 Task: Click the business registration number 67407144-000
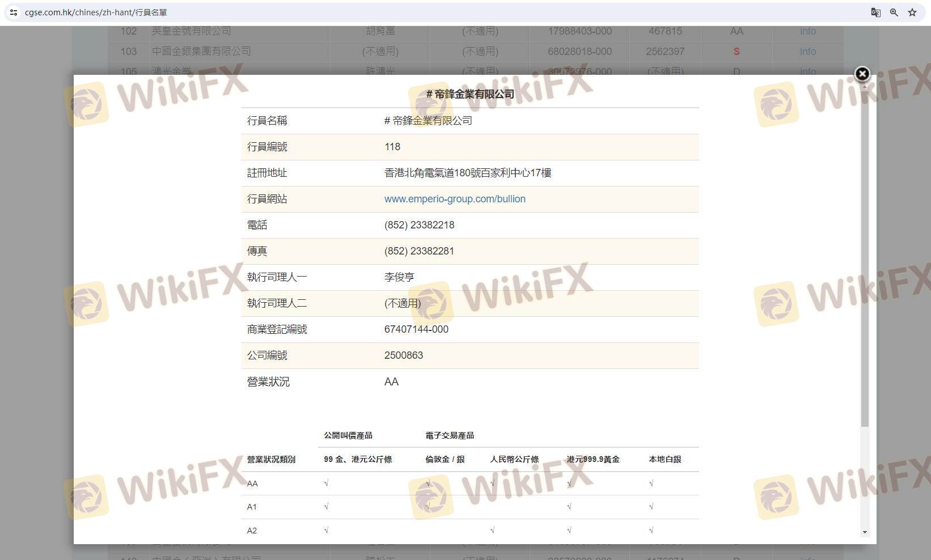coord(416,329)
